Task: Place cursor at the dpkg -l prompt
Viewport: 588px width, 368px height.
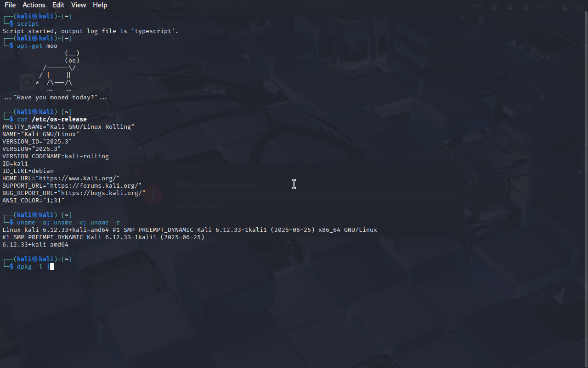Action: click(x=51, y=267)
